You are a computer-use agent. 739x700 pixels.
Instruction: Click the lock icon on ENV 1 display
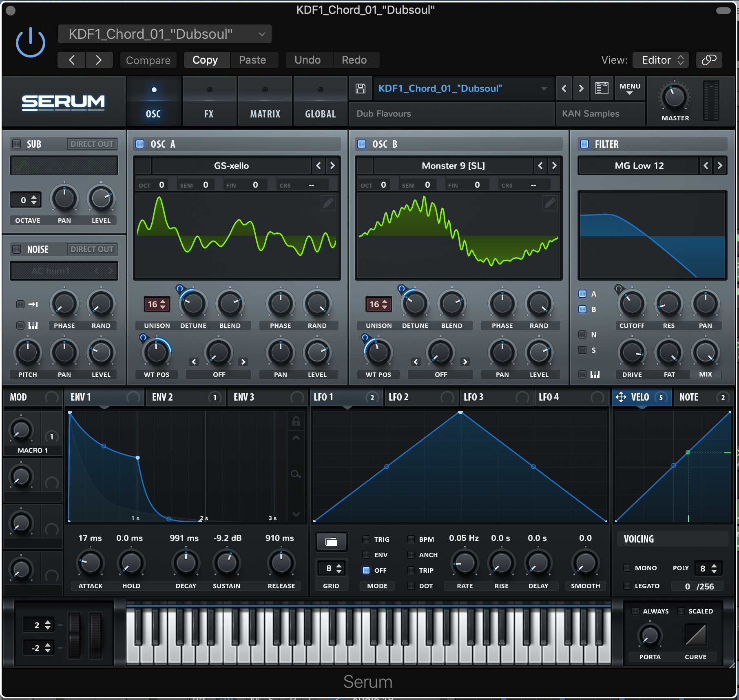[x=296, y=421]
